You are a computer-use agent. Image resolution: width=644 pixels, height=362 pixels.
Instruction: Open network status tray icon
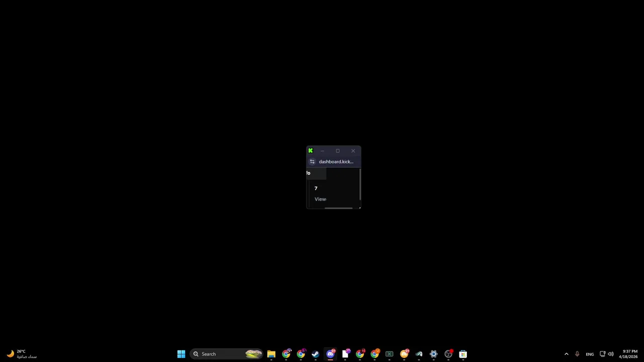coord(602,354)
